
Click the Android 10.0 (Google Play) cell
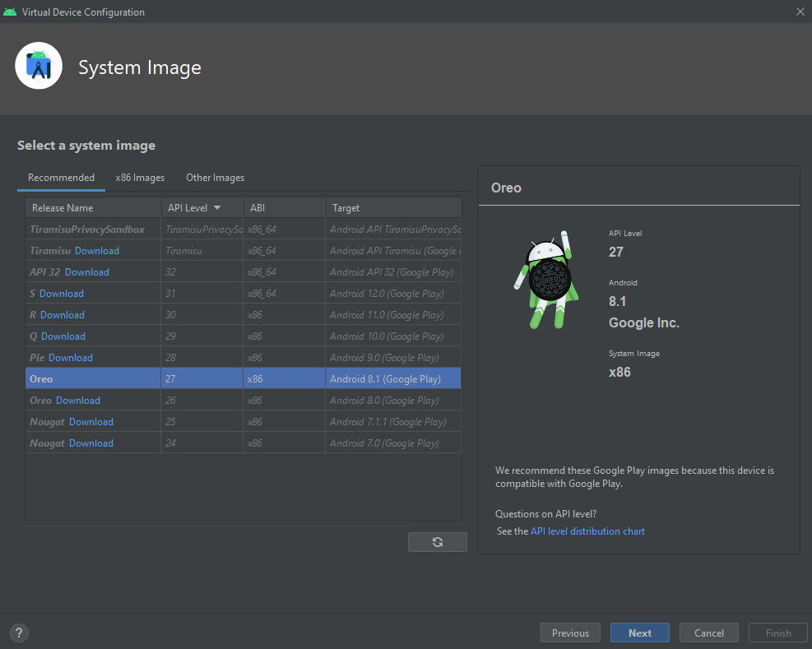(x=393, y=336)
